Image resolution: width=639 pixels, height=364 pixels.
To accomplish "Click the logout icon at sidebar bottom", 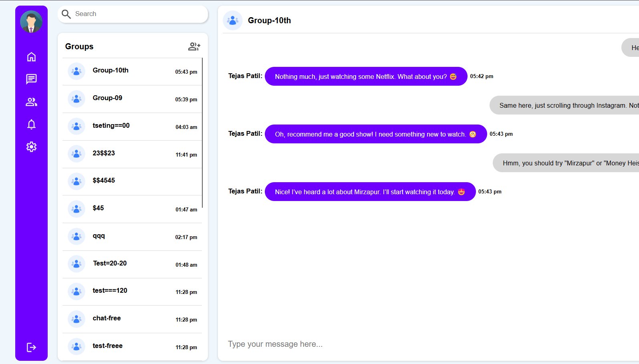I will coord(31,347).
